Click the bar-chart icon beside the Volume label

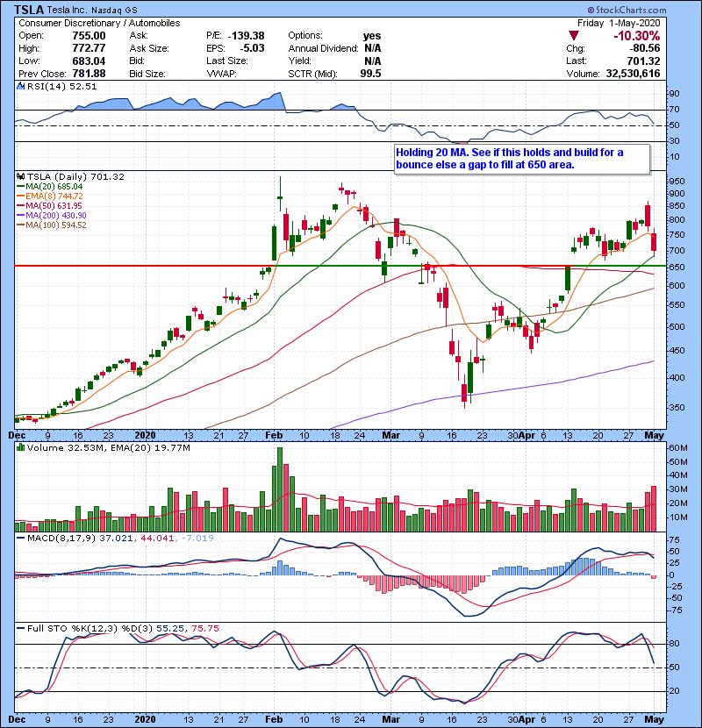point(20,447)
